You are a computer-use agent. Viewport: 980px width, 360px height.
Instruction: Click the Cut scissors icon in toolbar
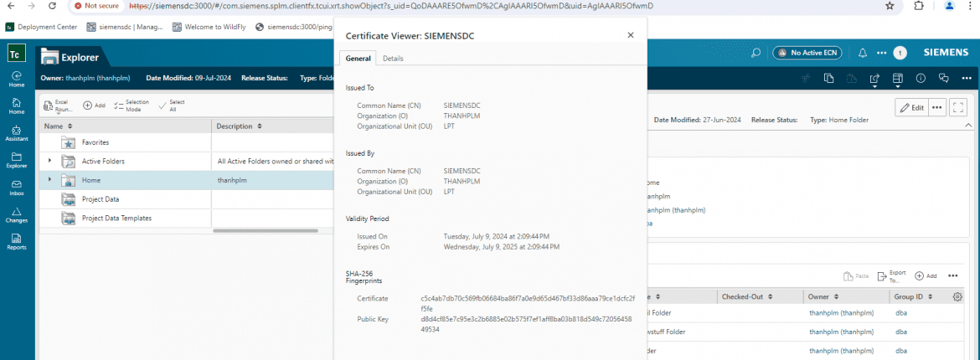(x=807, y=78)
